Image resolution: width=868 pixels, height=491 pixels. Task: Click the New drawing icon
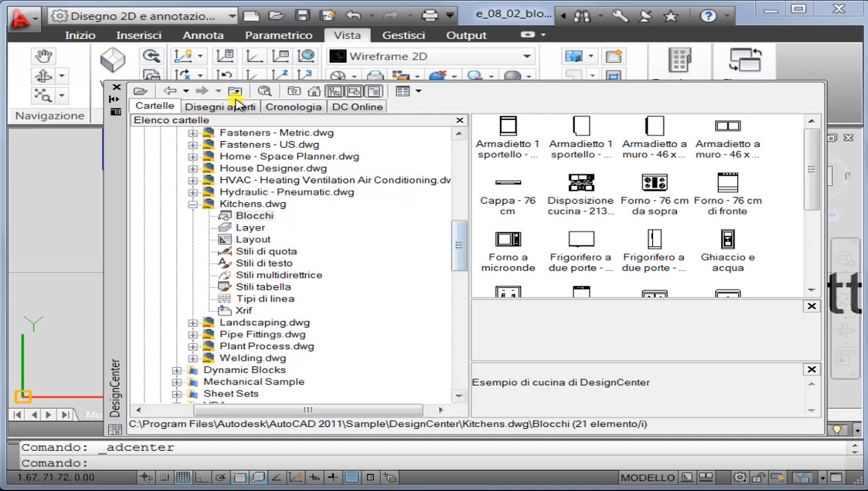pyautogui.click(x=252, y=16)
